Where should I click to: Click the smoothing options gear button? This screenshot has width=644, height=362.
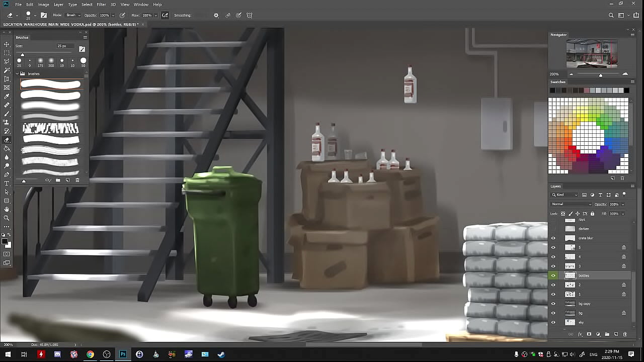tap(216, 15)
